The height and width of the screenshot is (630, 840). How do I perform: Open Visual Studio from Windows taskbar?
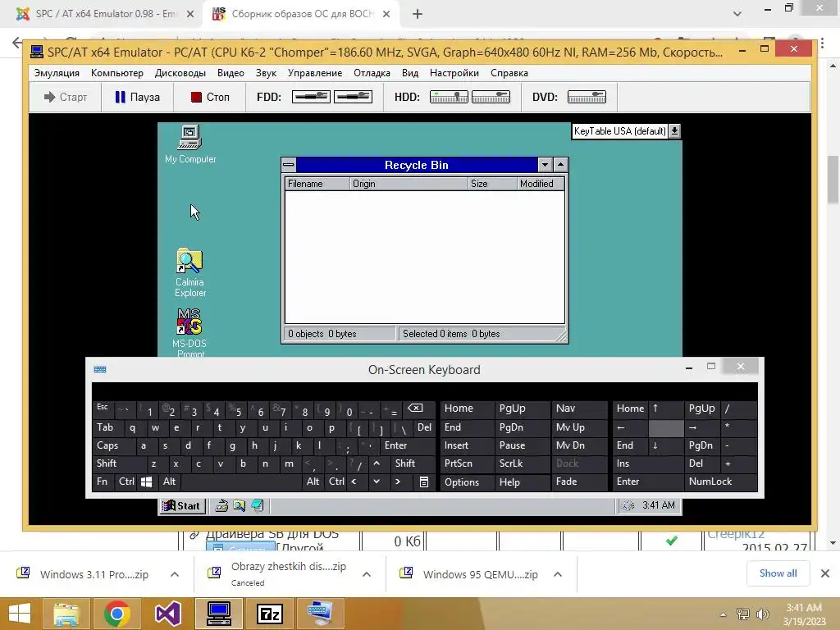coord(167,614)
